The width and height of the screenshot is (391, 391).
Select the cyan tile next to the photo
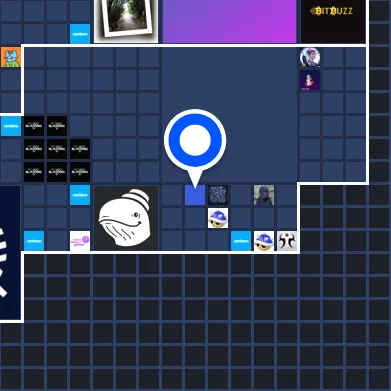coord(80,34)
